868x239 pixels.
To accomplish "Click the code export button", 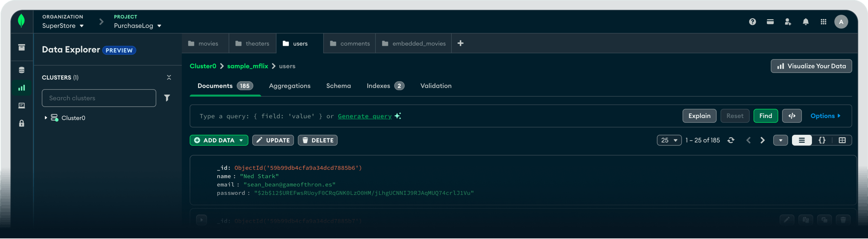I will point(791,116).
